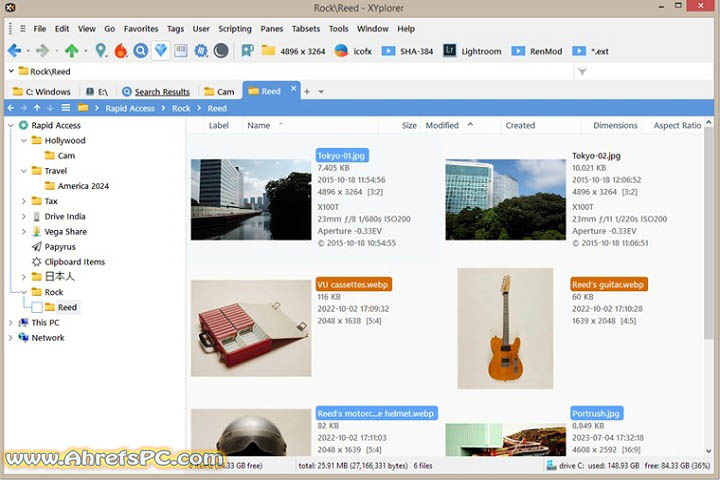720x480 pixels.
Task: Expand the Drive India node
Action: click(24, 216)
